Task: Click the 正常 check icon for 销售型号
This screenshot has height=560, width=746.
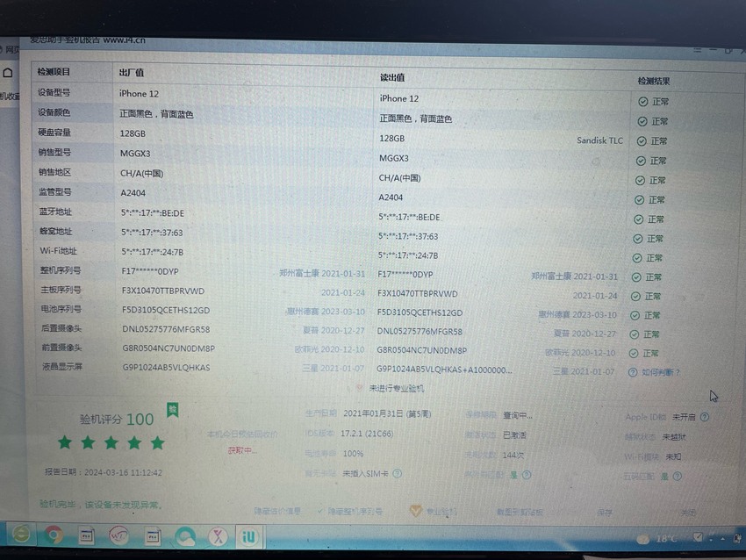Action: pyautogui.click(x=641, y=162)
